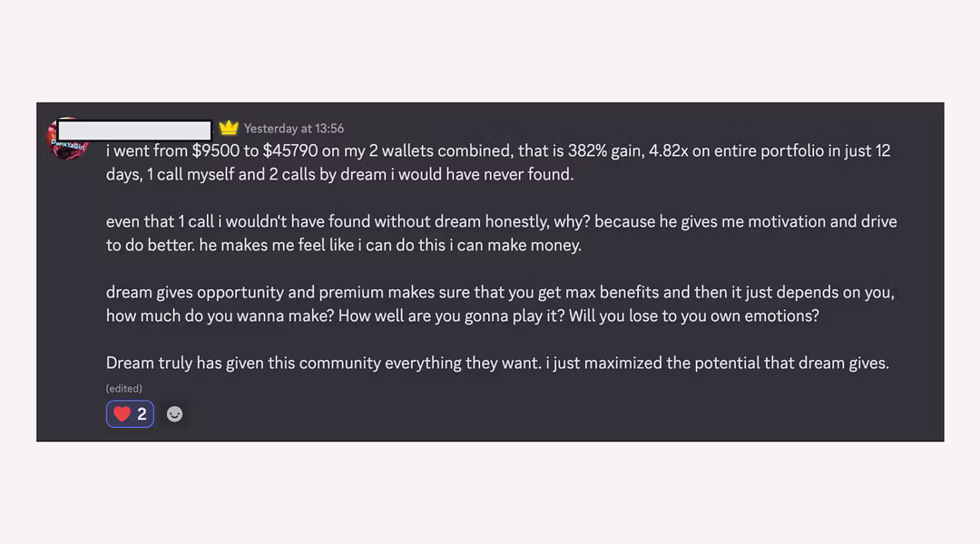Click the paragraph starting 'even that 1 call'

pos(501,233)
